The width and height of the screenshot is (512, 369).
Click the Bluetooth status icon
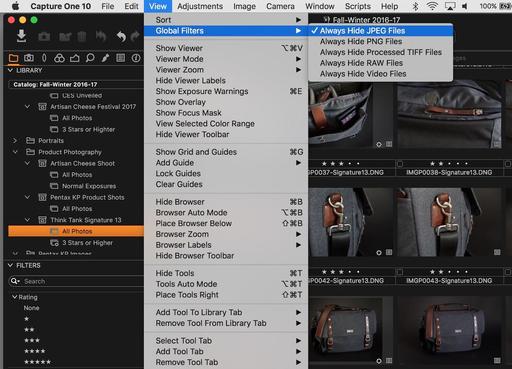pos(415,6)
